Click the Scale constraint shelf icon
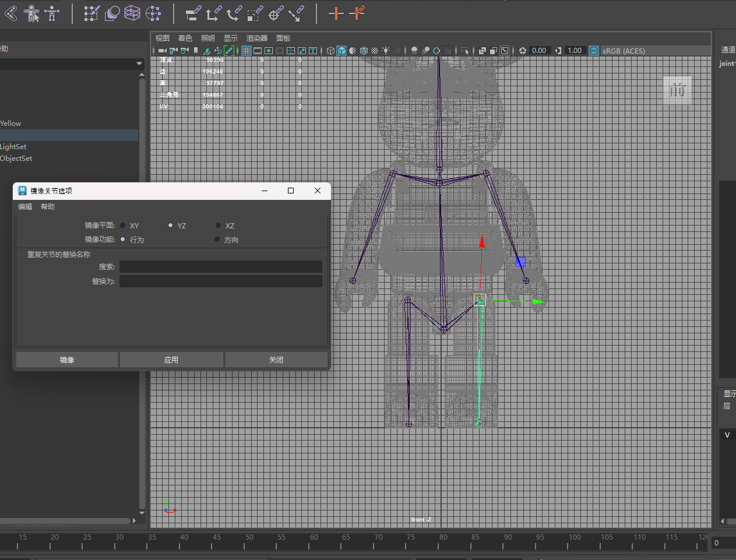This screenshot has height=560, width=736. [x=255, y=13]
